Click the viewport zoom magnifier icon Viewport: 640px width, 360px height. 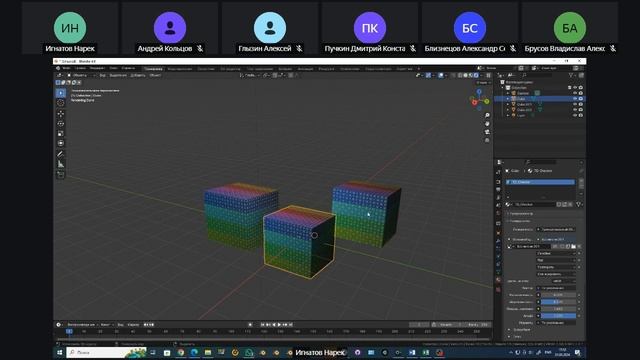[487, 116]
